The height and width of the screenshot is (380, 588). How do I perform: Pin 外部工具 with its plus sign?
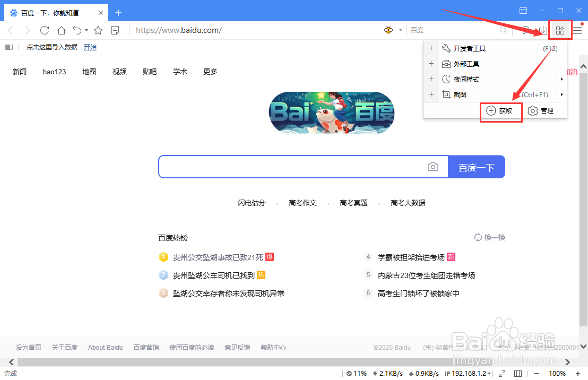[x=431, y=64]
